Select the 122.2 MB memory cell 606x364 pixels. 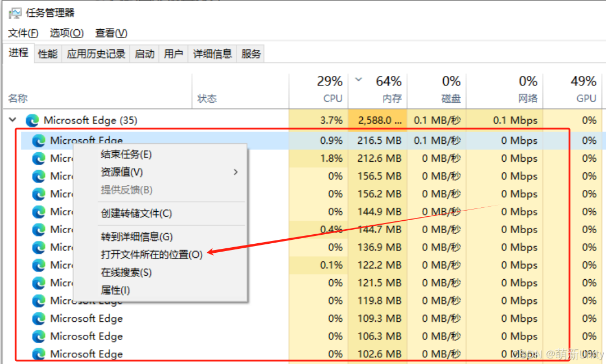pyautogui.click(x=377, y=265)
